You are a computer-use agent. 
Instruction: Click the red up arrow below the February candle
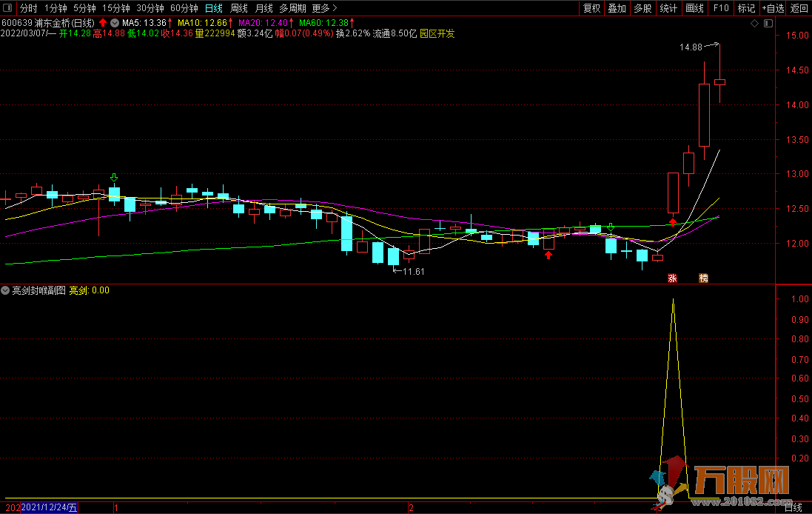(x=548, y=255)
